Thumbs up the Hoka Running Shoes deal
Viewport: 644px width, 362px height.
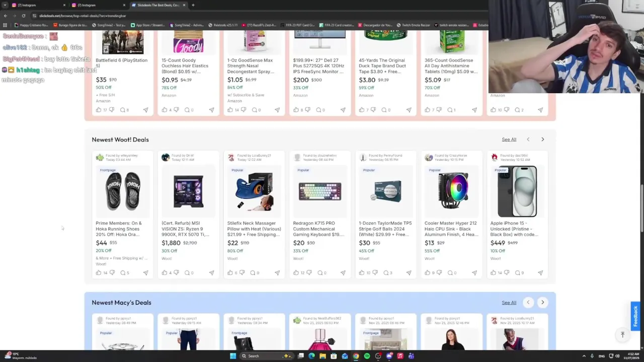pos(99,273)
